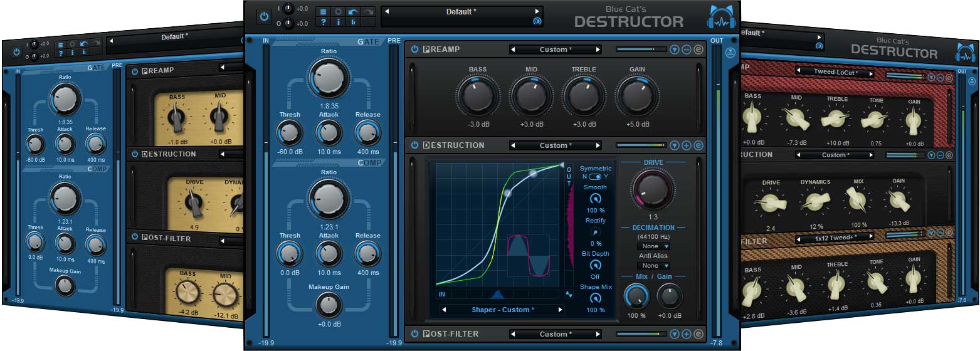Toggle Destruction section power in center window
Screen dimensions: 980x351
(x=414, y=145)
